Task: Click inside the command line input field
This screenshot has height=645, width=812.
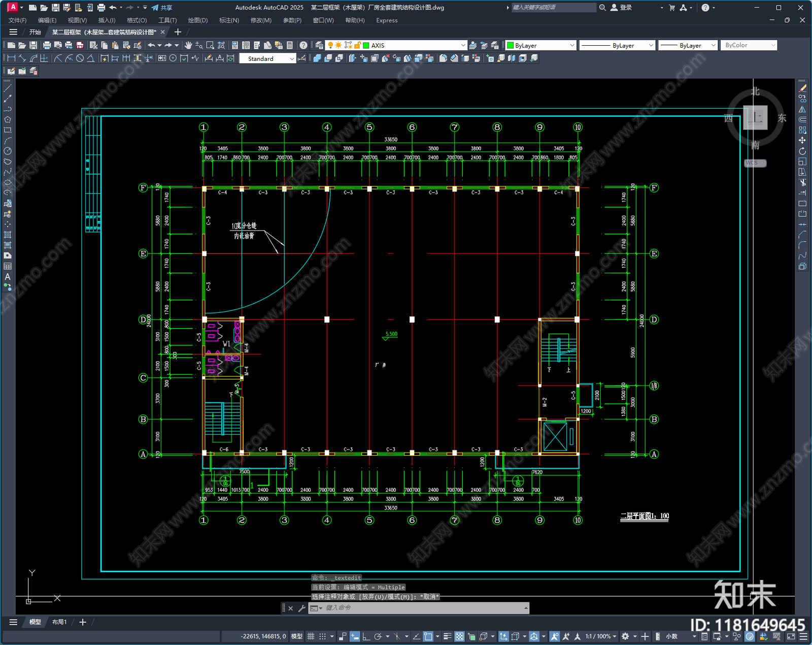Action: click(424, 608)
